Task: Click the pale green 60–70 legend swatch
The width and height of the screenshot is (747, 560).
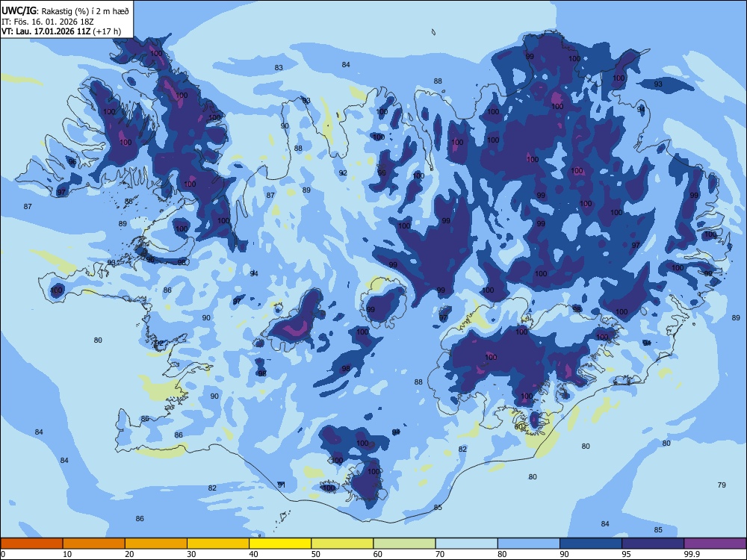Action: pyautogui.click(x=404, y=544)
